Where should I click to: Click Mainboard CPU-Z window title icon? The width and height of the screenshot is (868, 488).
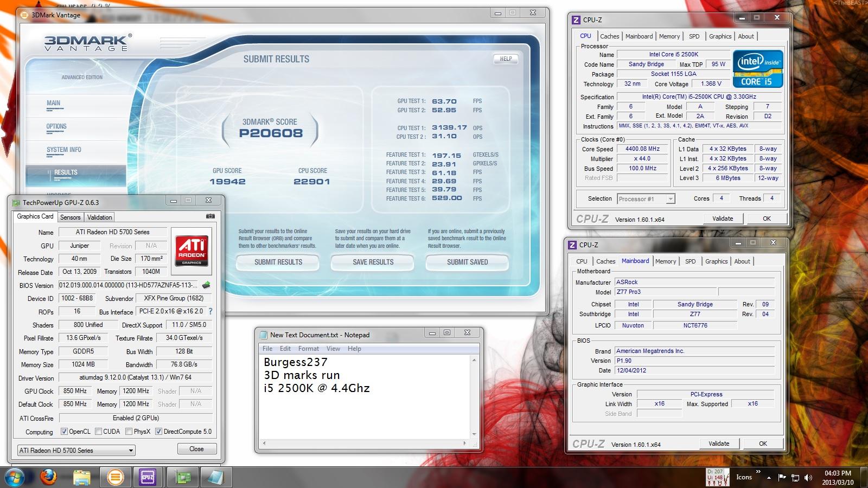pyautogui.click(x=572, y=245)
